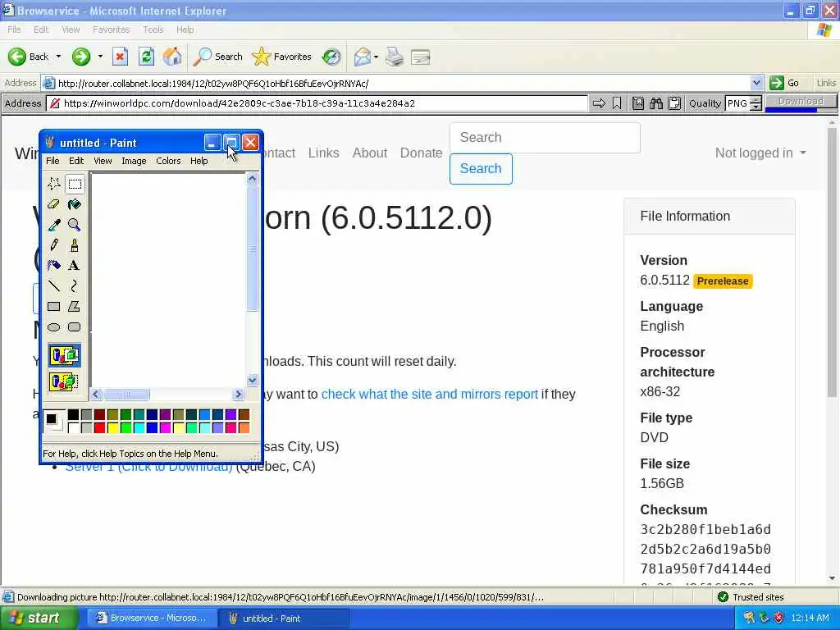
Task: Select the Rectangle shape tool
Action: (x=53, y=307)
